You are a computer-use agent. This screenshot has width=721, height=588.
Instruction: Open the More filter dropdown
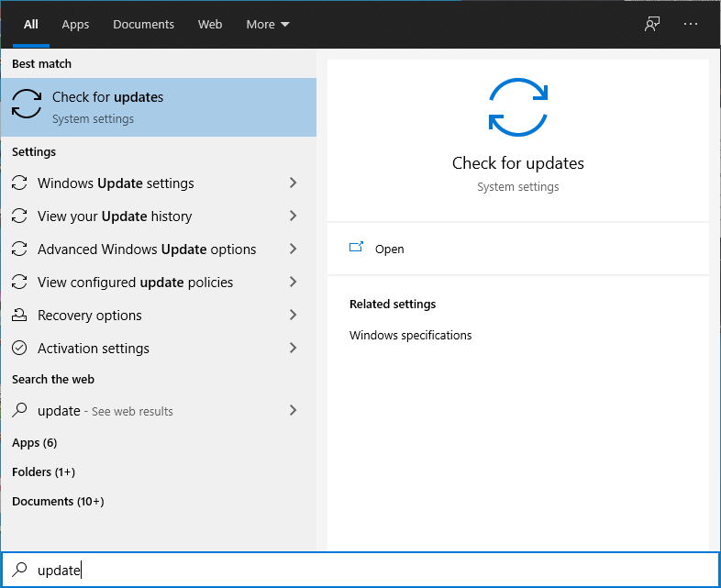point(268,25)
